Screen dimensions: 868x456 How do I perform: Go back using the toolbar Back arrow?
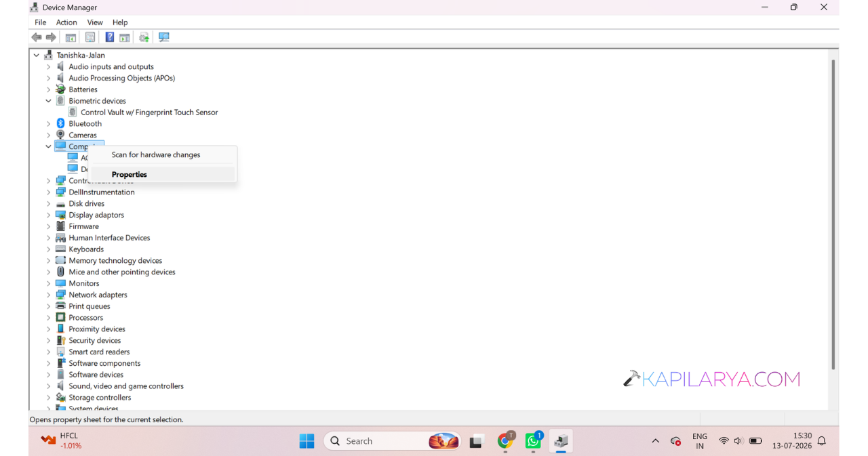pos(37,37)
